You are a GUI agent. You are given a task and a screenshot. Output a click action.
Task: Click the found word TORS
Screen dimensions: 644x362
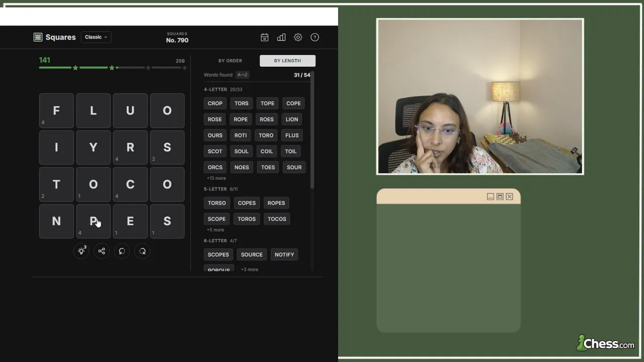pos(242,104)
